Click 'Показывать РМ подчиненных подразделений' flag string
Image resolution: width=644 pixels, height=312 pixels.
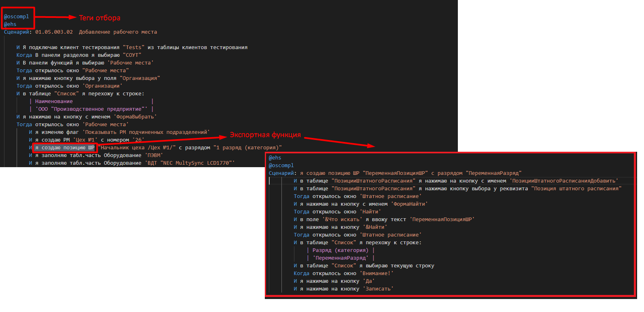click(146, 132)
